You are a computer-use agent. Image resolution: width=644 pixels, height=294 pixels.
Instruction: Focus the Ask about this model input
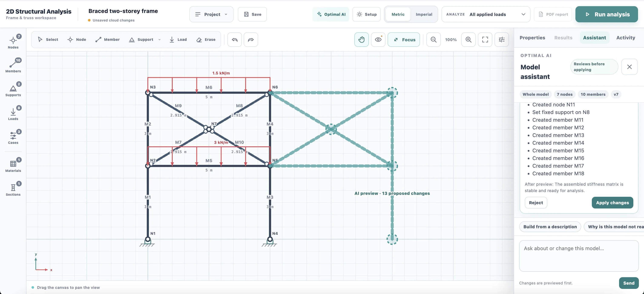click(579, 256)
